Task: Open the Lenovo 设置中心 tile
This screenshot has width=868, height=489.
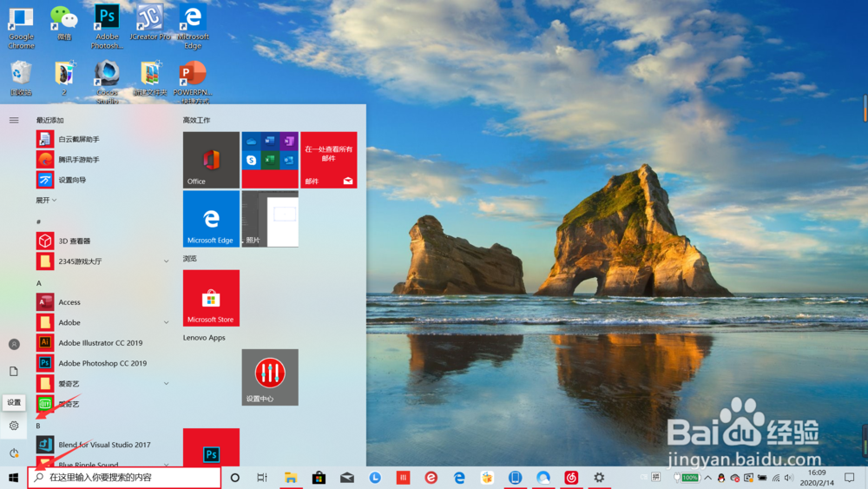Action: click(x=270, y=377)
